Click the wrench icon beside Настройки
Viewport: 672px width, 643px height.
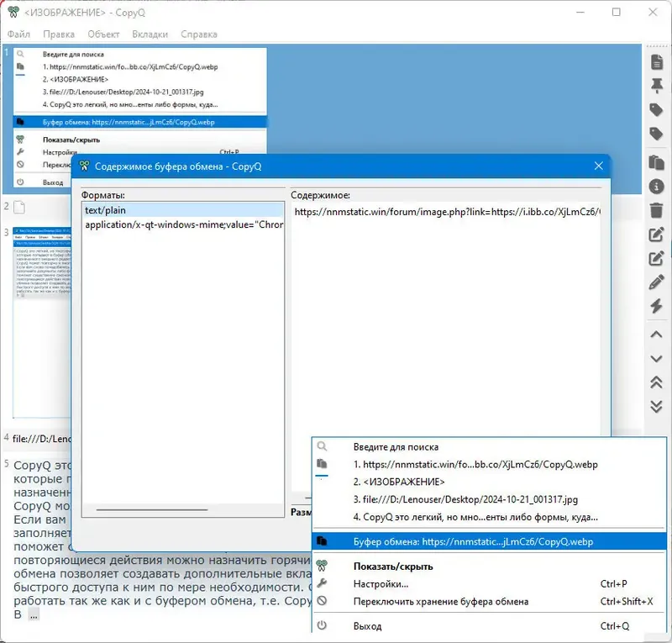point(322,583)
